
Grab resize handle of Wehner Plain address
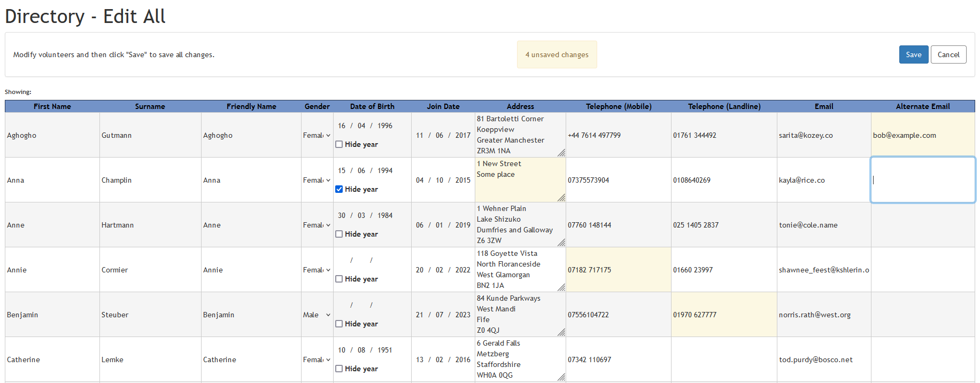point(561,243)
